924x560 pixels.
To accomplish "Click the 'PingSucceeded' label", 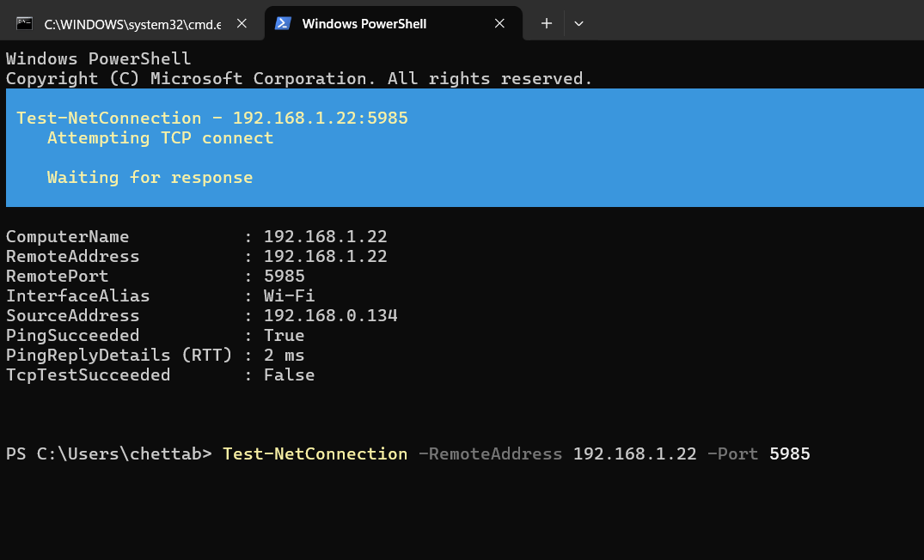I will click(73, 336).
